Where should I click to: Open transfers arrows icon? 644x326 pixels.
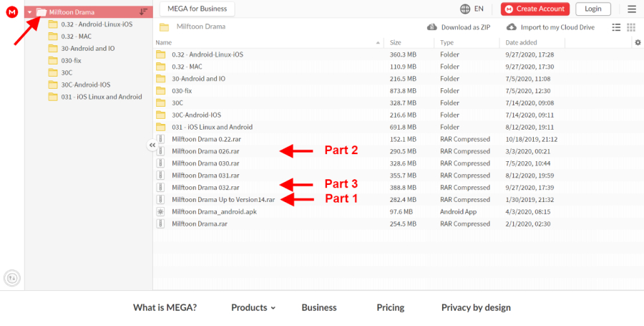point(12,278)
